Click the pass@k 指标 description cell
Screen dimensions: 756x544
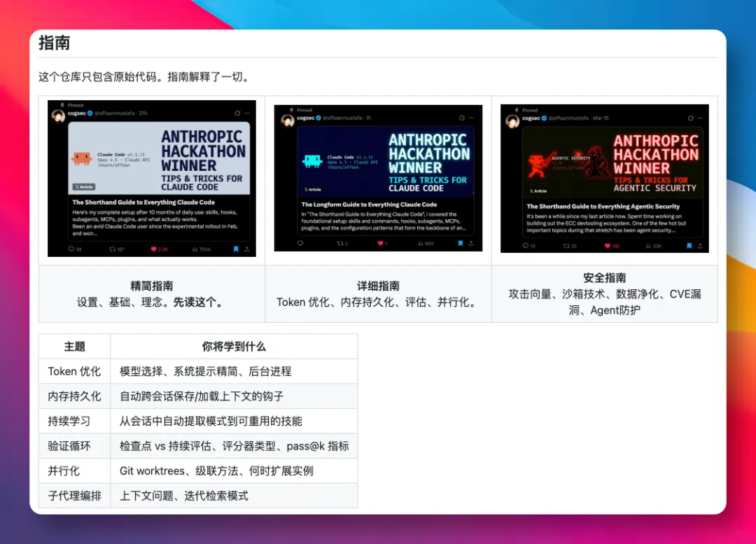[234, 446]
